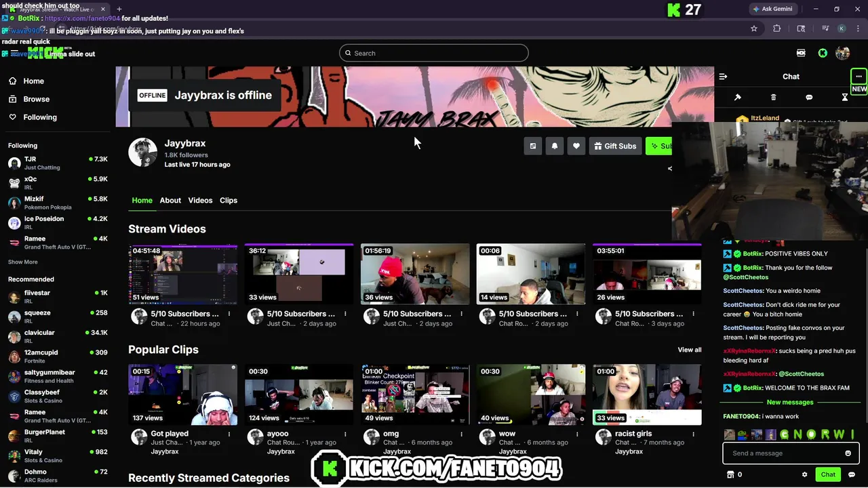The image size is (868, 488).
Task: Open the channel panel icon beside the bell
Action: 533,146
